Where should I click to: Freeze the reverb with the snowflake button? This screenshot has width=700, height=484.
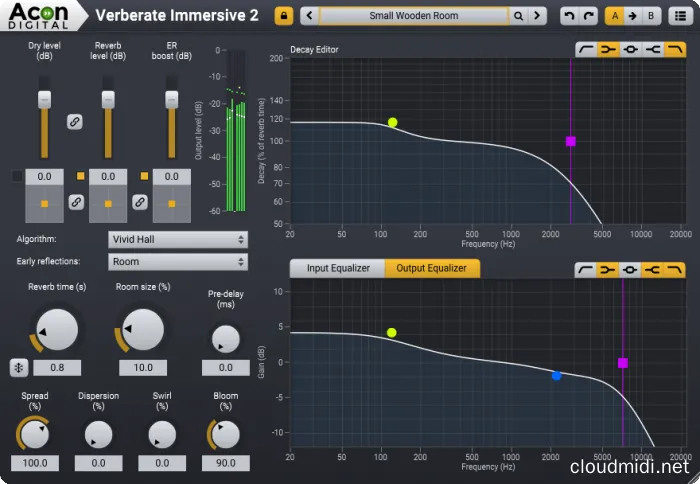(18, 367)
